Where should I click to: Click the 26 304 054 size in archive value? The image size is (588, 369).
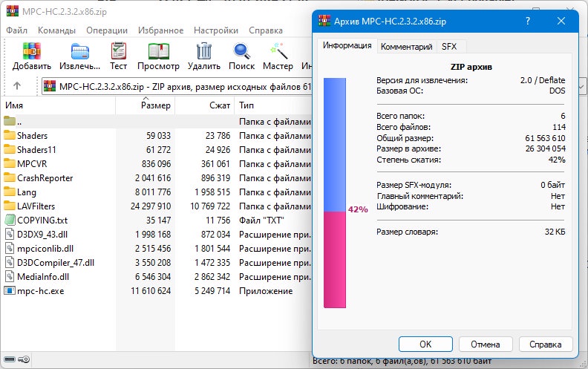545,148
